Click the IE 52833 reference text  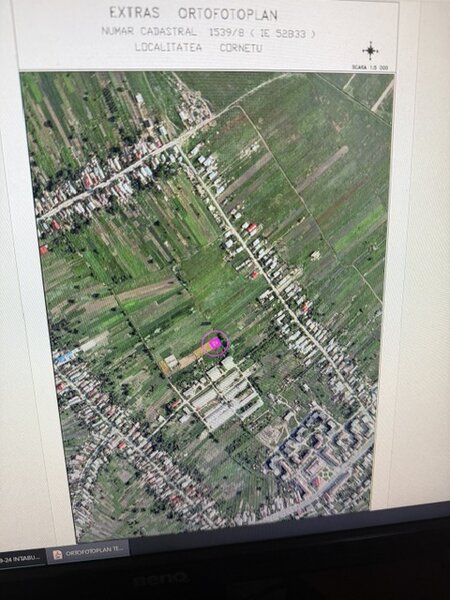coord(283,34)
